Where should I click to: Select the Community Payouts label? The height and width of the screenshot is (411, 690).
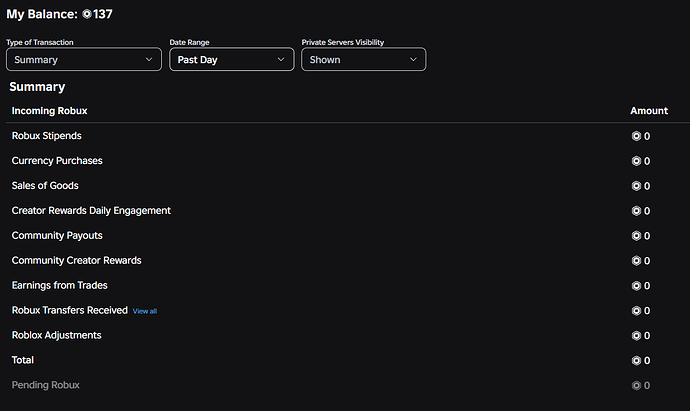[57, 236]
